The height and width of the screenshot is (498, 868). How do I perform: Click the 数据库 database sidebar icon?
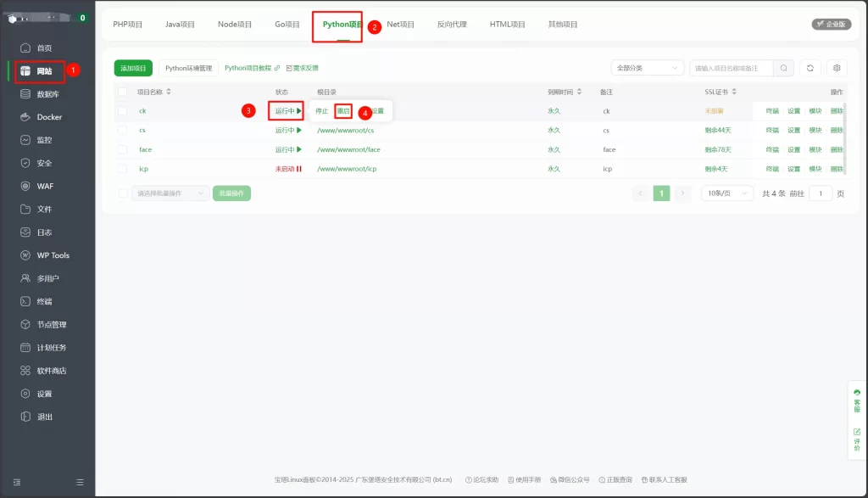25,94
